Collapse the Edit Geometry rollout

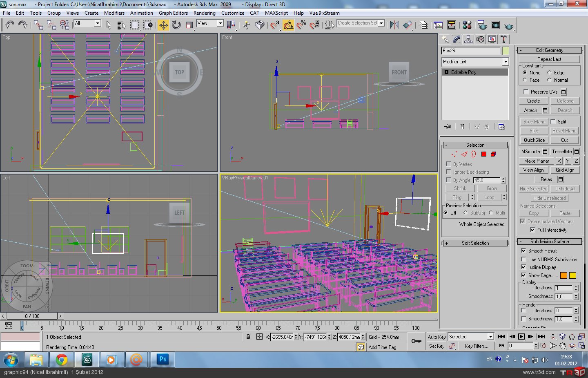coord(550,50)
